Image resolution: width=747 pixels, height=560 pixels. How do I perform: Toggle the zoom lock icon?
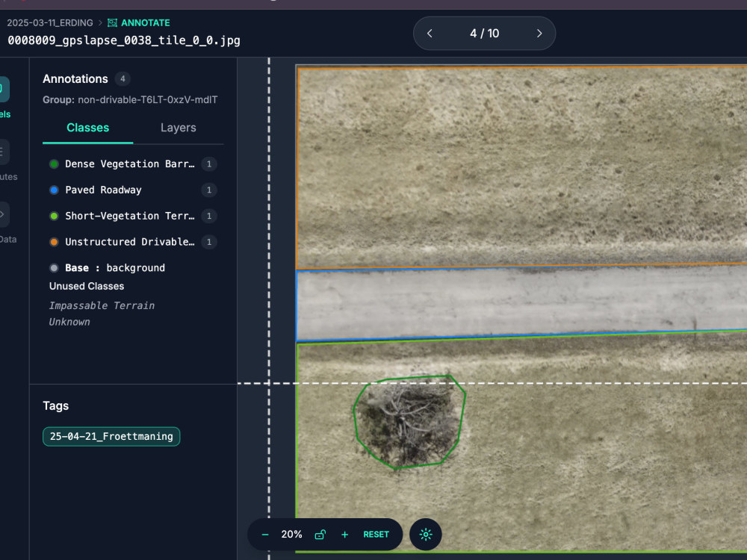coord(320,535)
